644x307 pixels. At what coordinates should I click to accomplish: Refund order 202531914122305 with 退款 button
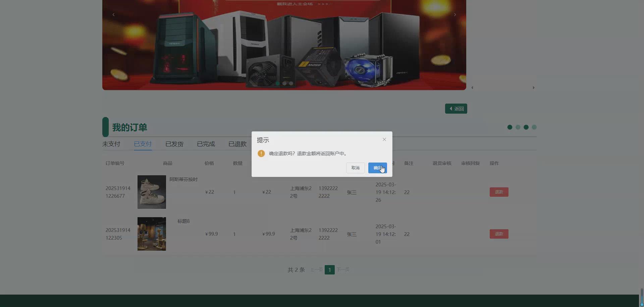tap(499, 234)
